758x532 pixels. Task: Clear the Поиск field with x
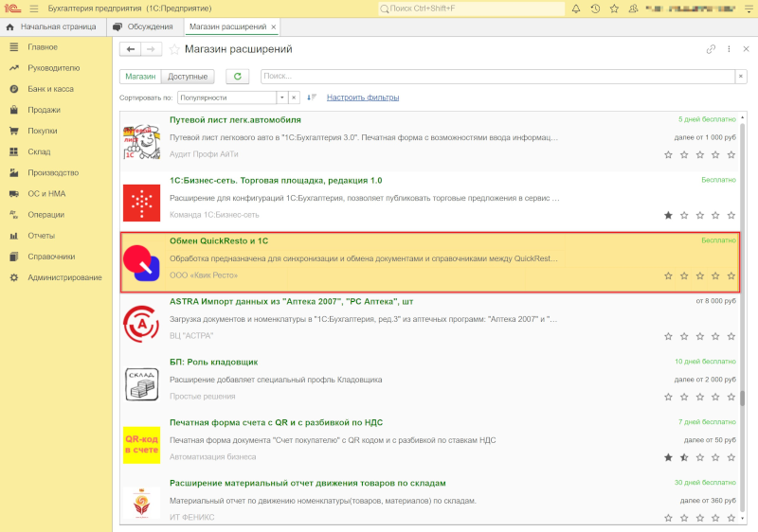pos(741,77)
